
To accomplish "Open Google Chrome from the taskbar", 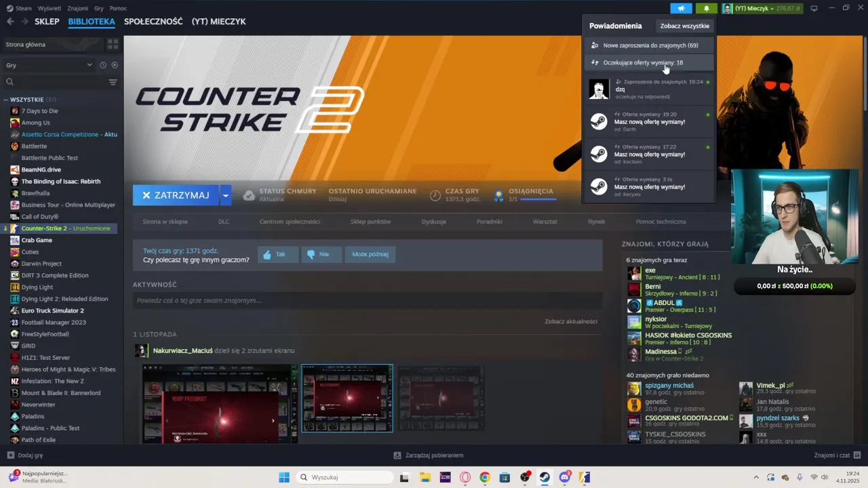I will pos(485,477).
